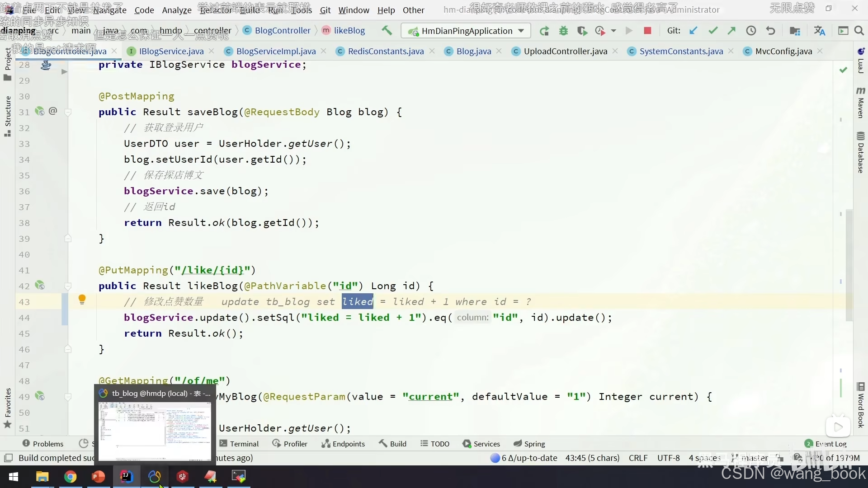
Task: Click fold end marker on line 46
Action: (x=68, y=349)
